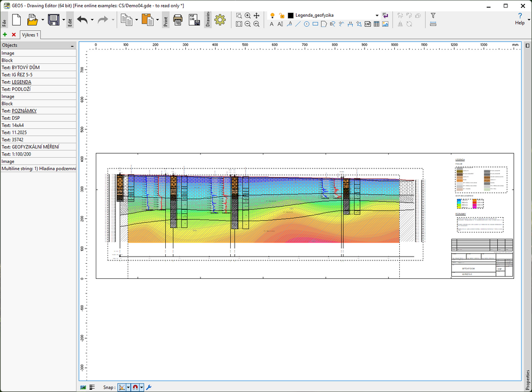Open the Legenda_geofyzika layer dropdown
Screen dimensions: 532x392
(377, 15)
